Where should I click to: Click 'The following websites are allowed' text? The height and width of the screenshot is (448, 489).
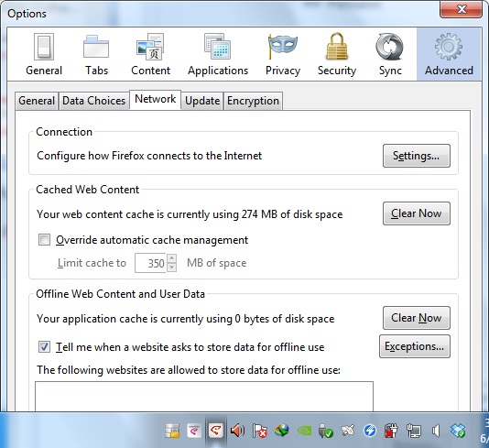point(189,370)
